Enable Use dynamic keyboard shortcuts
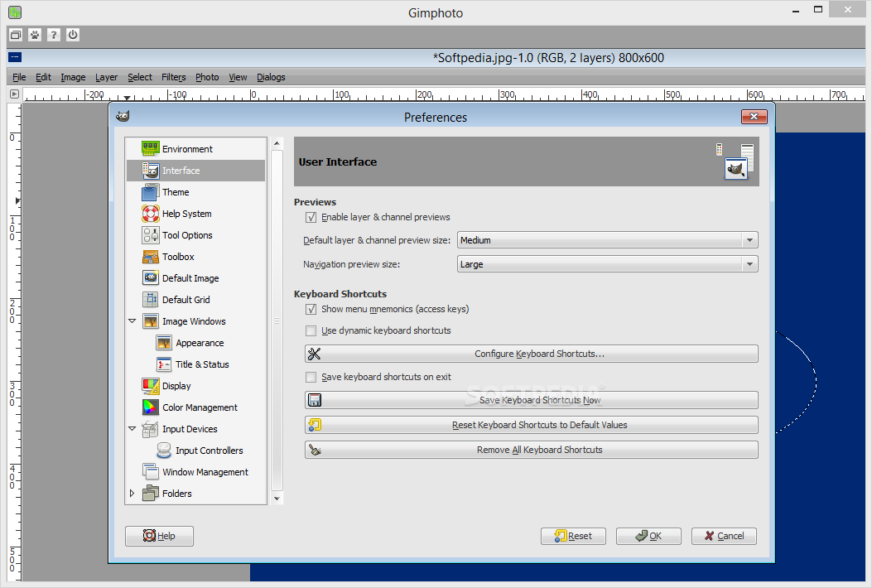 (311, 330)
